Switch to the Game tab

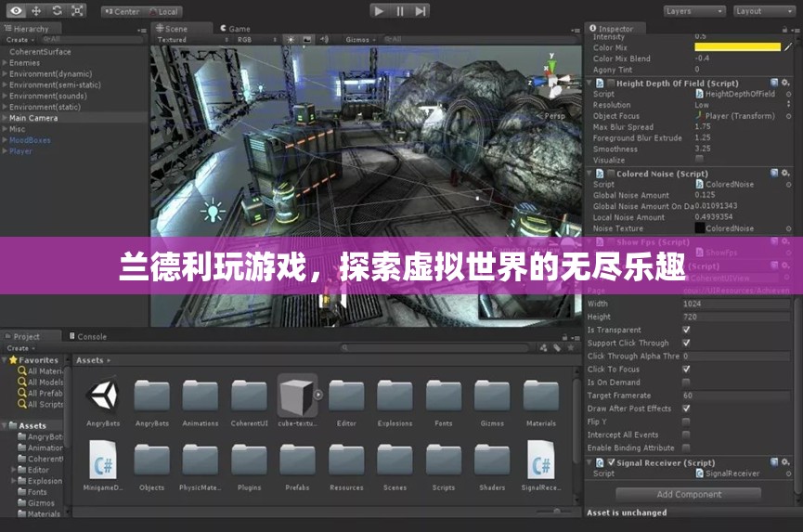[x=235, y=29]
